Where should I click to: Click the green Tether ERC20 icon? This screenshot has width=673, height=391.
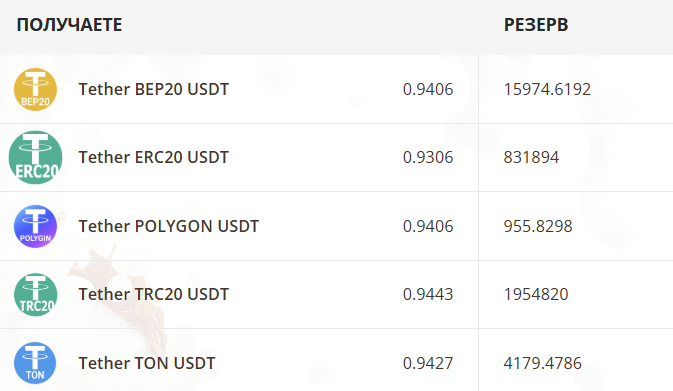coord(35,158)
